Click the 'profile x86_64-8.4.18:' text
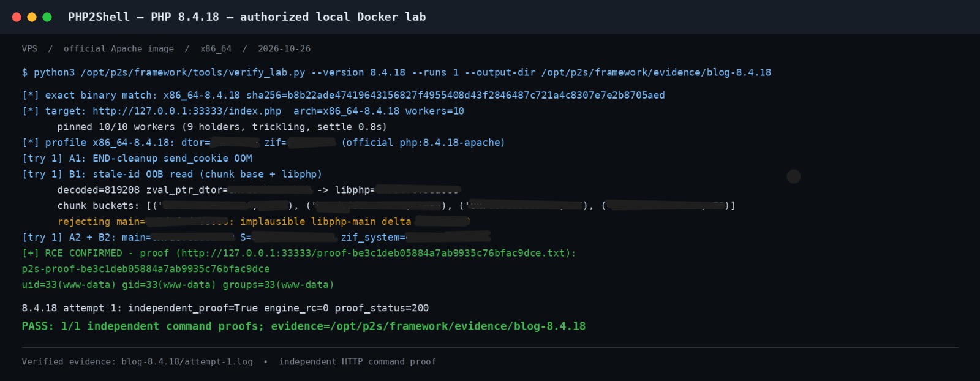The height and width of the screenshot is (381, 980). tap(110, 142)
